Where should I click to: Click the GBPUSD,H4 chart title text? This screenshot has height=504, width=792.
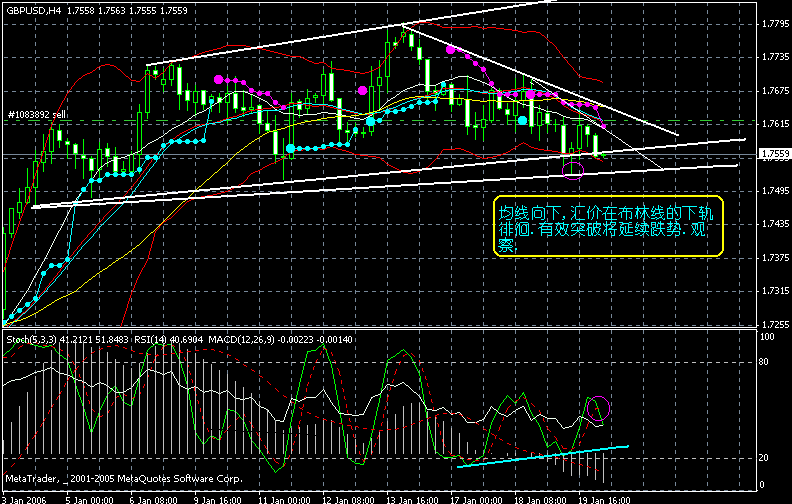pyautogui.click(x=33, y=10)
